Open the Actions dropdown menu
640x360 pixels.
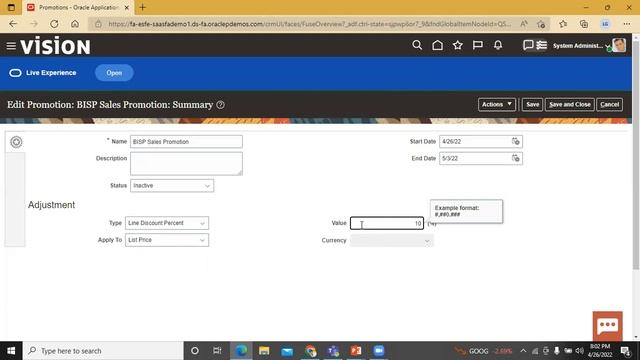[x=497, y=104]
